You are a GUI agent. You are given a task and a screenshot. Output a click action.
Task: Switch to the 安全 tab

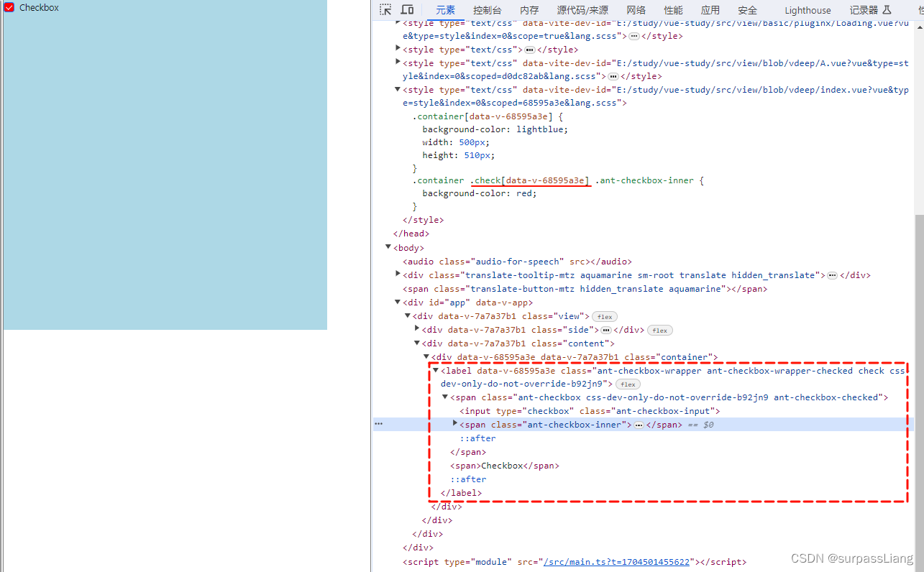pyautogui.click(x=748, y=10)
